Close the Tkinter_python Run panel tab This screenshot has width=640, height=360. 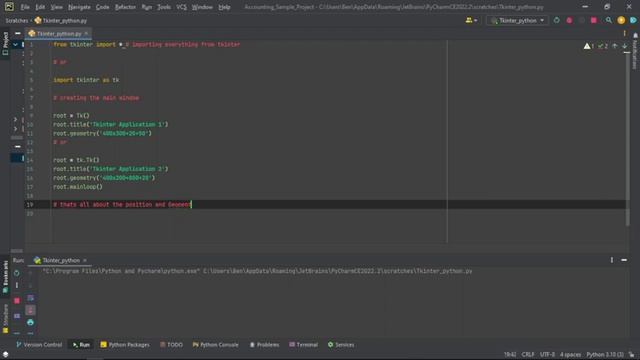click(x=85, y=260)
